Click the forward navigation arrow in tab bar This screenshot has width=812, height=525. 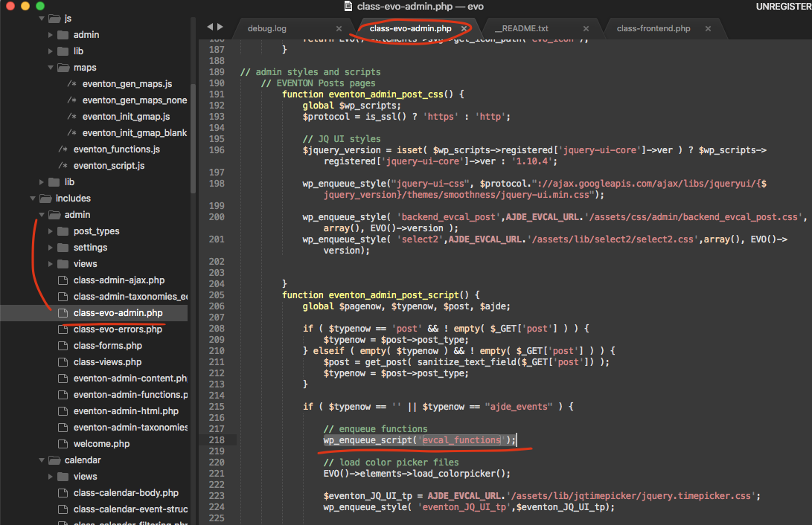click(220, 28)
